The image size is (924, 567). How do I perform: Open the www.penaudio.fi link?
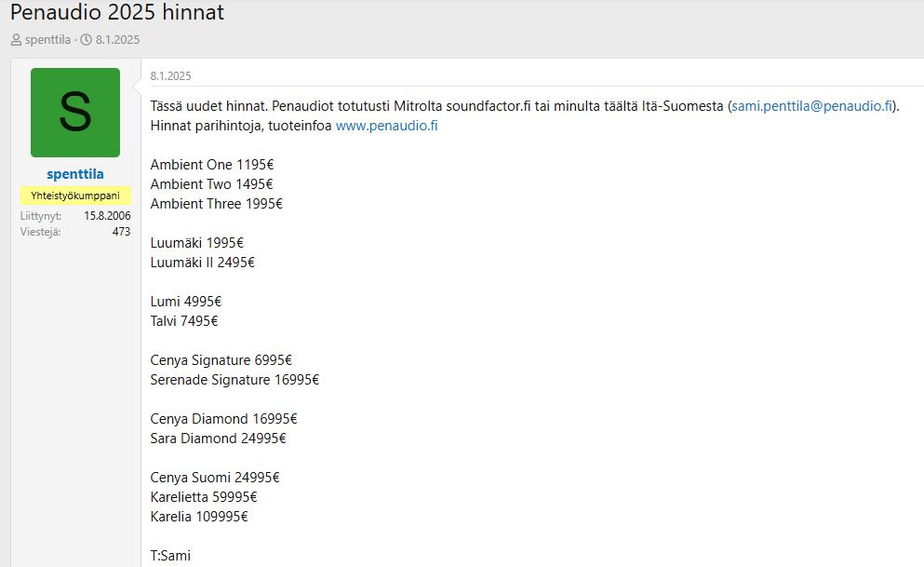point(386,126)
